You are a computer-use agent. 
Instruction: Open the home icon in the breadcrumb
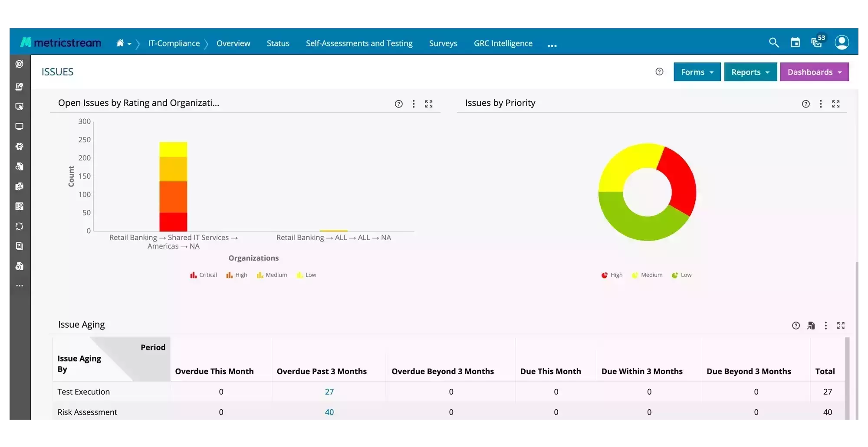point(120,43)
